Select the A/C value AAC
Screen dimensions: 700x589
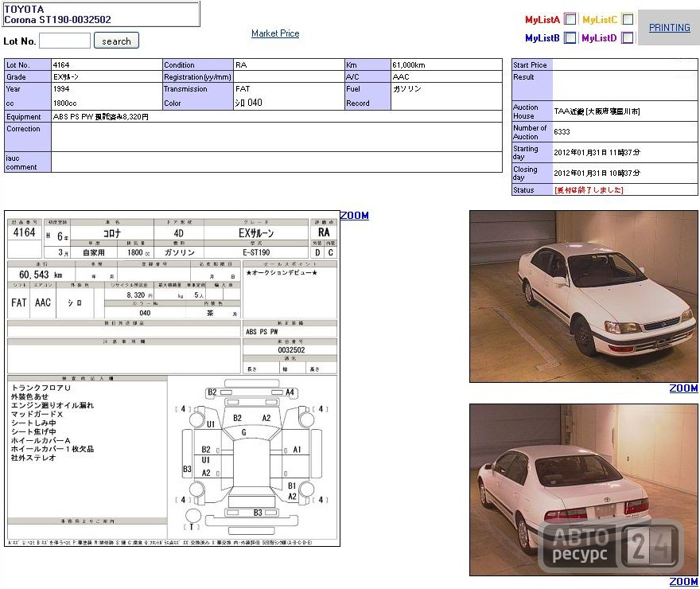point(400,76)
